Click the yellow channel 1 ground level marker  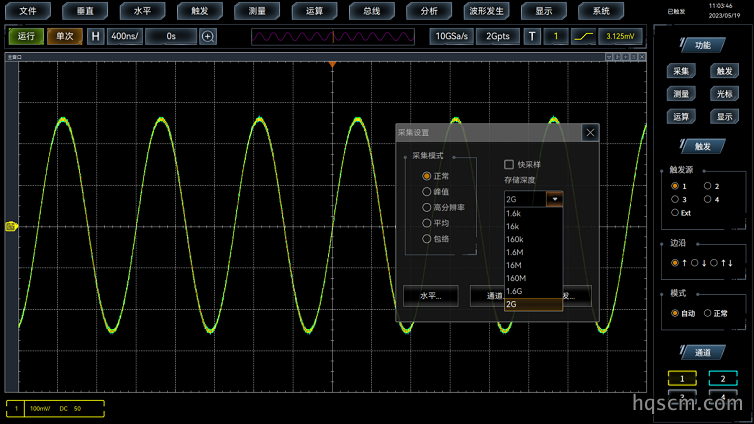coord(11,226)
